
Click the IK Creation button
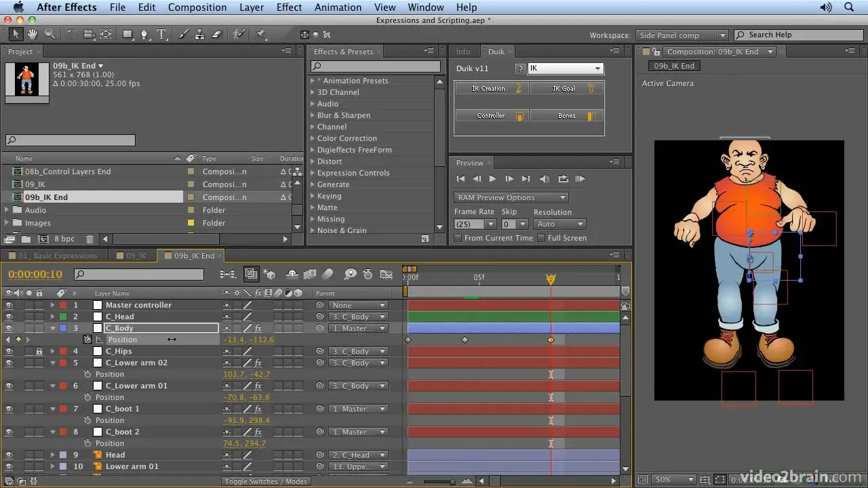click(x=492, y=89)
